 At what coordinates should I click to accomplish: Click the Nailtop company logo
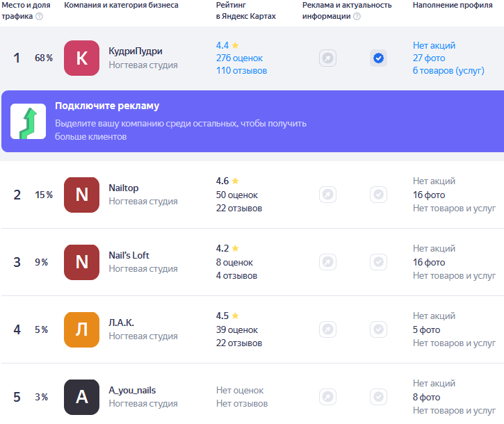click(81, 195)
